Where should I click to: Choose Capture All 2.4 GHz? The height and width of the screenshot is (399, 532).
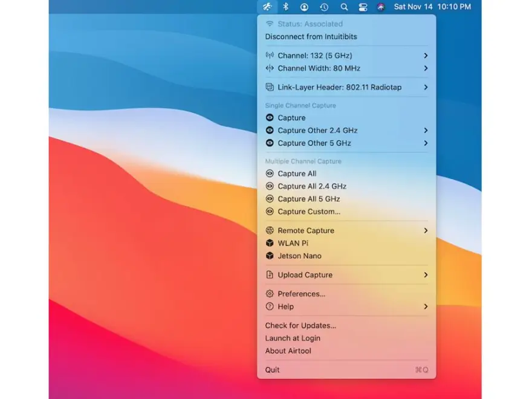(346, 186)
